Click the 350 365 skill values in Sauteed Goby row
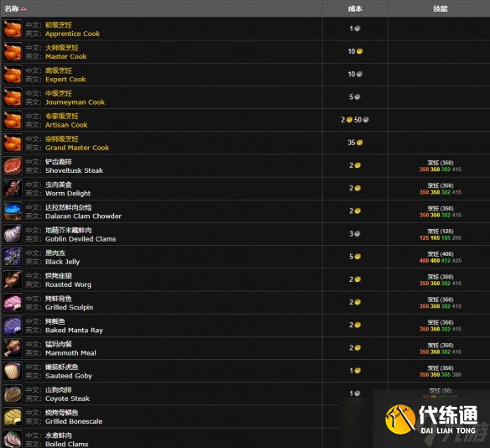Image resolution: width=490 pixels, height=448 pixels. (x=440, y=374)
